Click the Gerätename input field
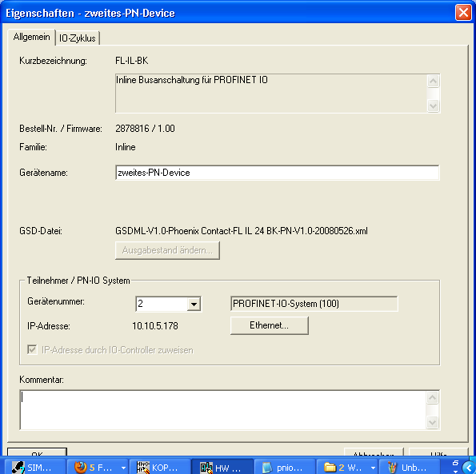The width and height of the screenshot is (476, 474). pos(277,173)
